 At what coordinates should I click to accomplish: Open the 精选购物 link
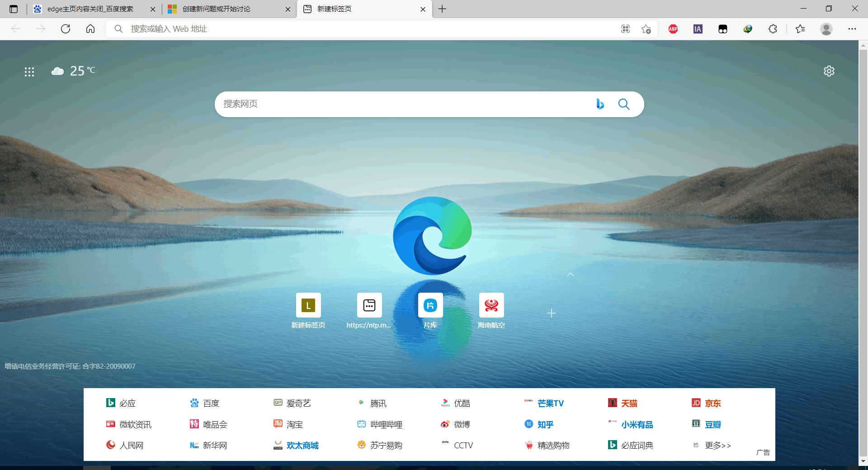(547, 445)
